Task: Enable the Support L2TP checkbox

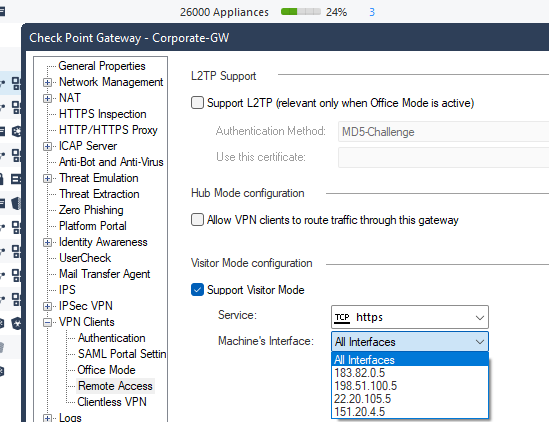Action: (x=197, y=103)
